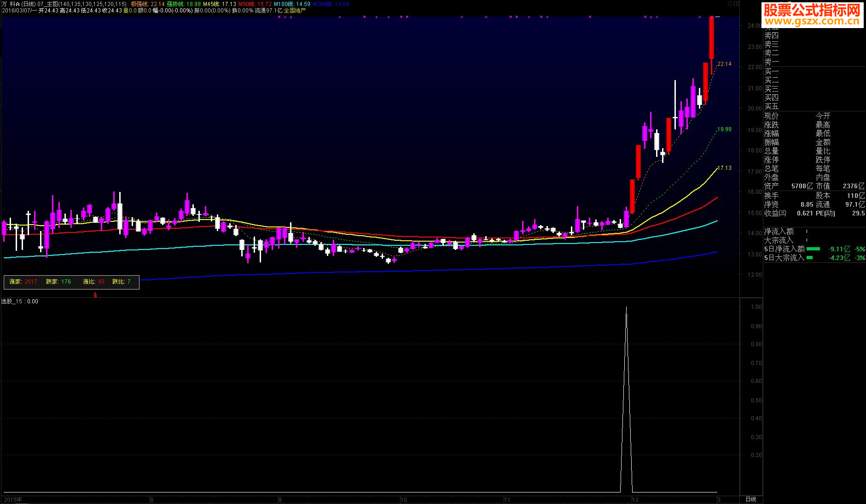Select the 07_主图 indicator name in header

48,4
